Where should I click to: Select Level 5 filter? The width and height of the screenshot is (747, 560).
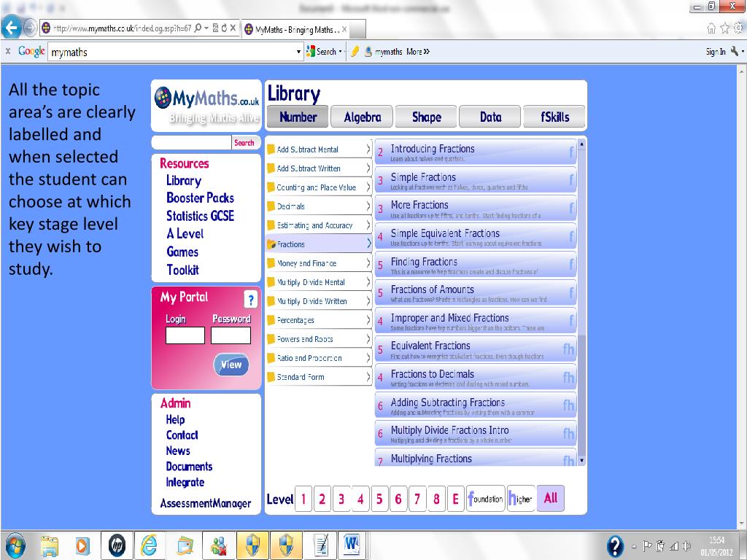379,499
